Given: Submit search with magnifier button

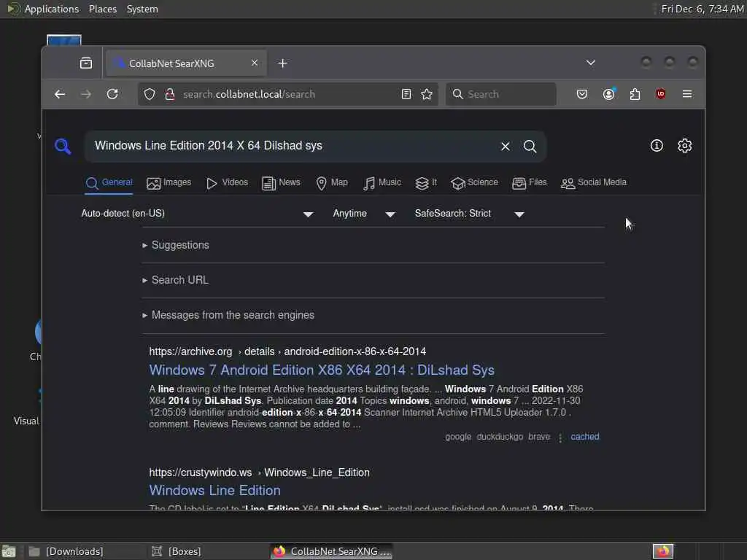Looking at the screenshot, I should (530, 146).
